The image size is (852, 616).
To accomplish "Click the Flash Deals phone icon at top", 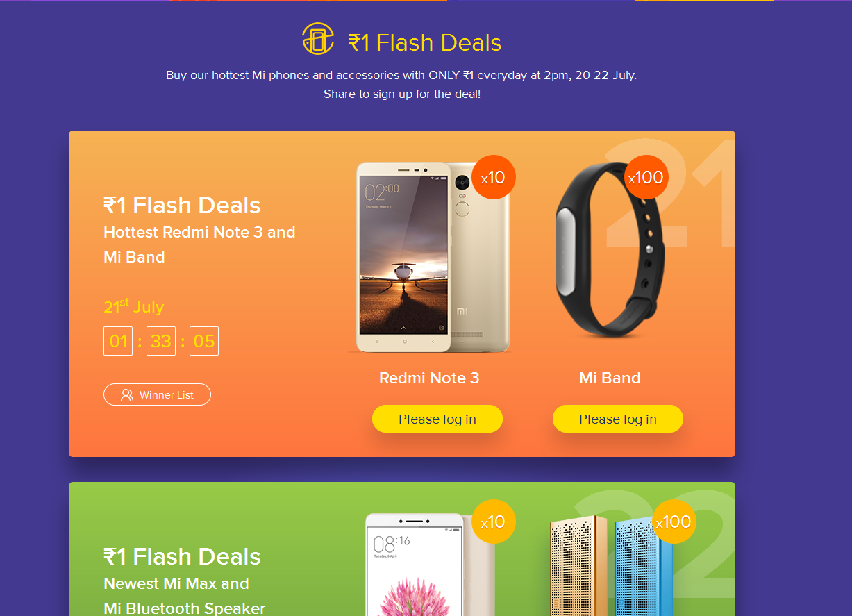I will [x=318, y=39].
